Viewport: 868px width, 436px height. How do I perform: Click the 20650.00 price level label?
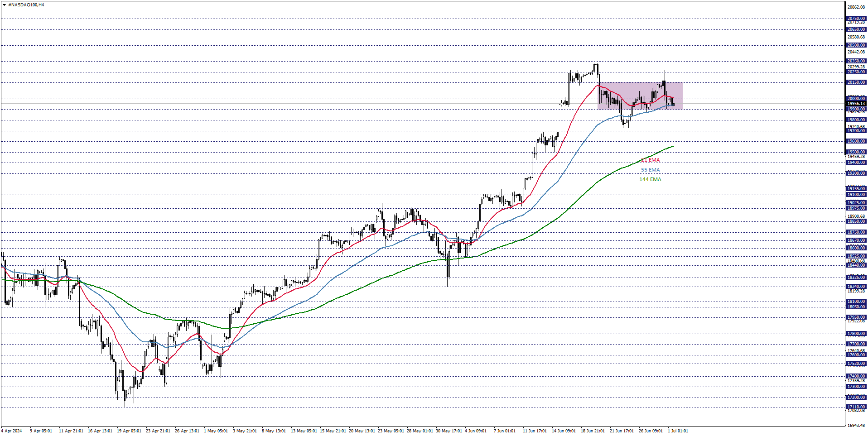[856, 29]
